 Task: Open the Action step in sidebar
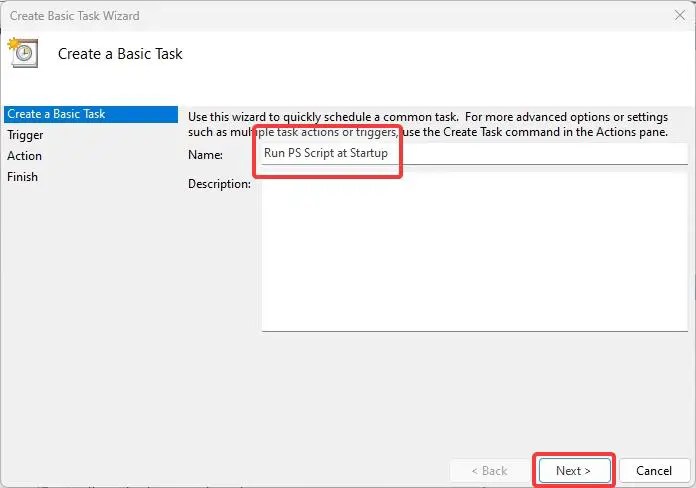click(24, 156)
